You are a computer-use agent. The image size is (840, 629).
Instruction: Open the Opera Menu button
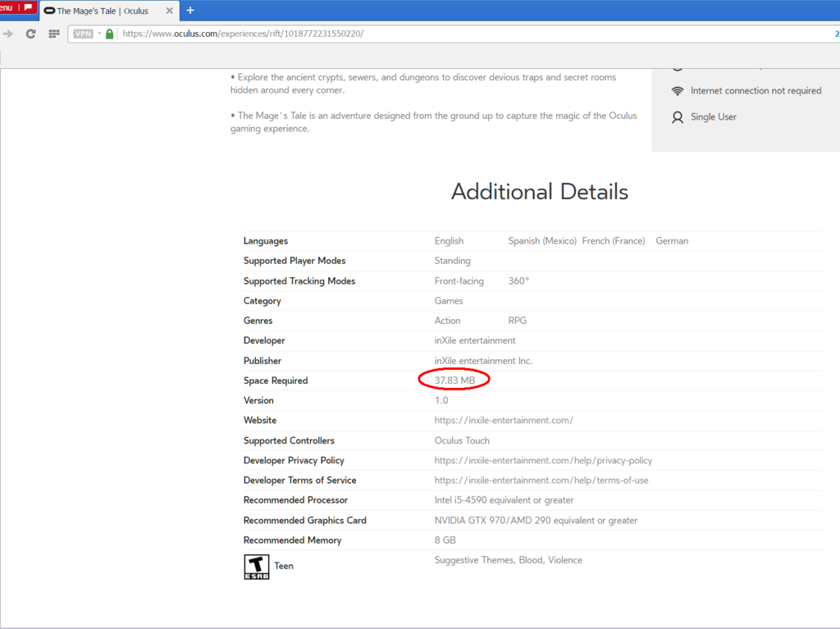[17, 7]
